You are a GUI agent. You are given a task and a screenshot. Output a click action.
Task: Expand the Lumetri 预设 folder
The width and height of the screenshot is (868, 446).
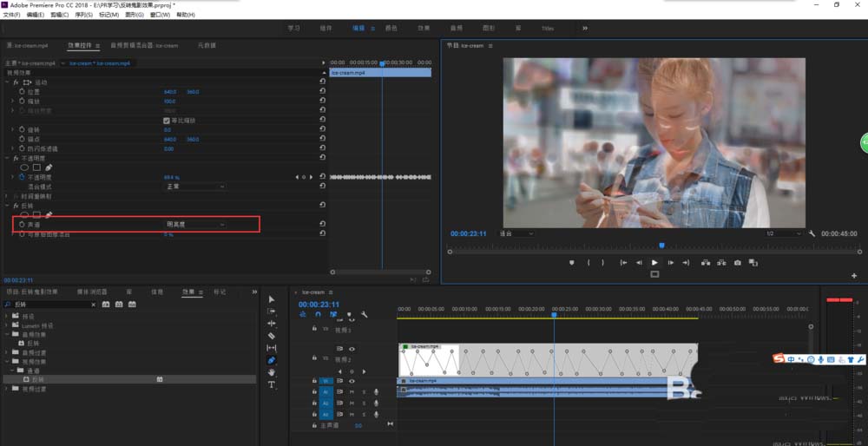click(x=7, y=325)
